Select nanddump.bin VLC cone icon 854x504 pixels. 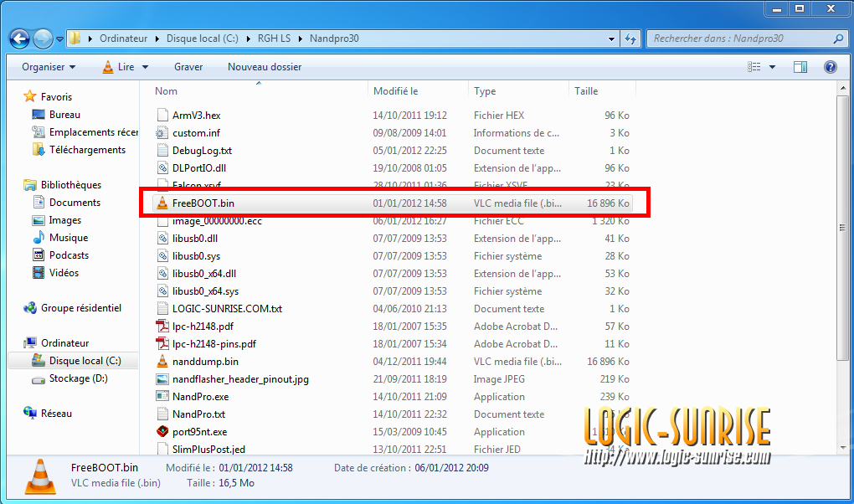(x=162, y=361)
